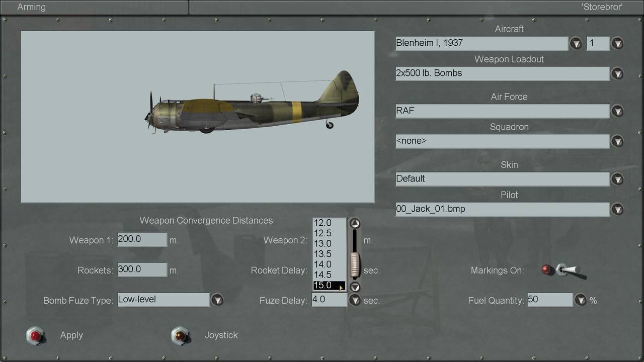Screen dimensions: 644x362
Task: Click the delay list scrollbar thumb
Action: pos(355,265)
